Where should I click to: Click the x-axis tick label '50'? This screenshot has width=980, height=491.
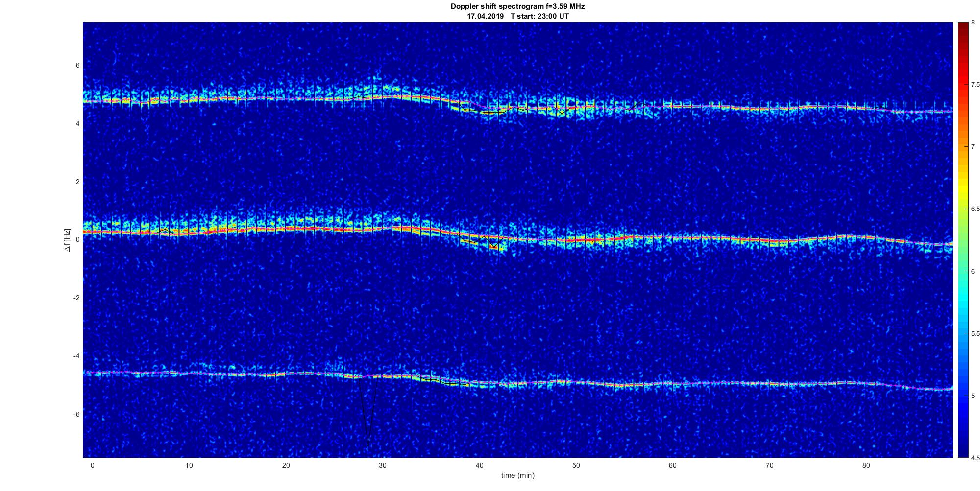576,466
